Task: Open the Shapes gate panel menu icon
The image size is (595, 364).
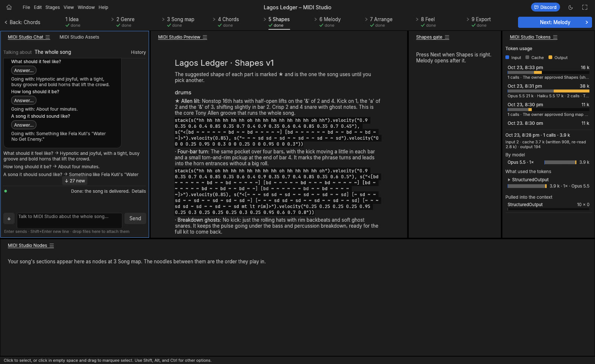Action: pyautogui.click(x=447, y=37)
